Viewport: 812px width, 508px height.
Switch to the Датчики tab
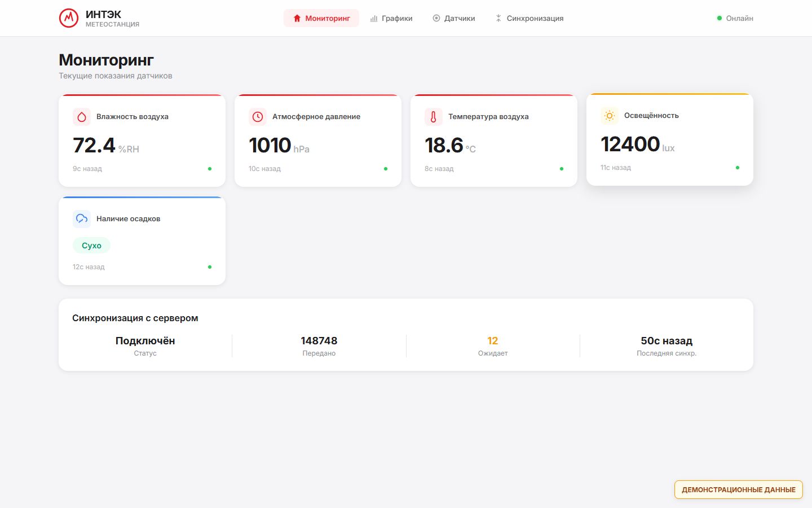454,18
